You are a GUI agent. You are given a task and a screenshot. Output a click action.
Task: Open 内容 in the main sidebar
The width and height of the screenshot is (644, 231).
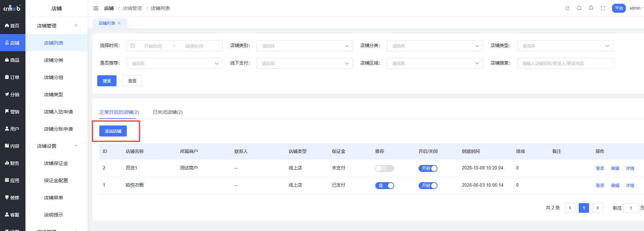[x=13, y=146]
